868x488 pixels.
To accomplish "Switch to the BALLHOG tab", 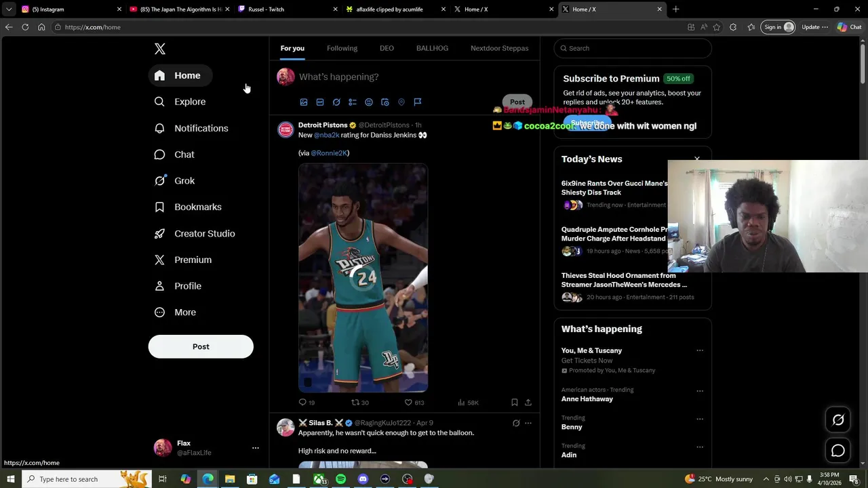I will [x=432, y=48].
